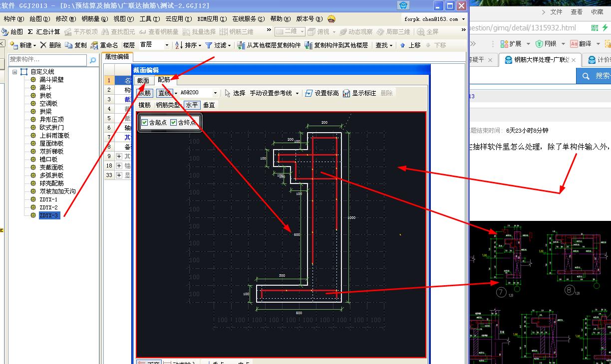Open the 工具 menu
611x364 pixels.
[149, 19]
